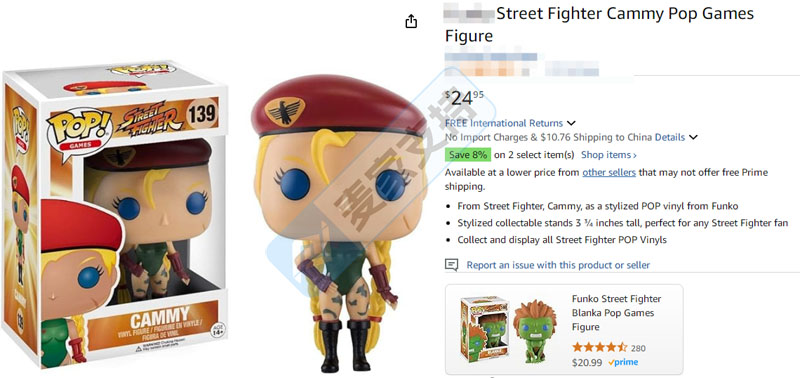Click the Funko Street Fighter Blanka title
Image resolution: width=800 pixels, height=378 pixels.
(x=616, y=313)
